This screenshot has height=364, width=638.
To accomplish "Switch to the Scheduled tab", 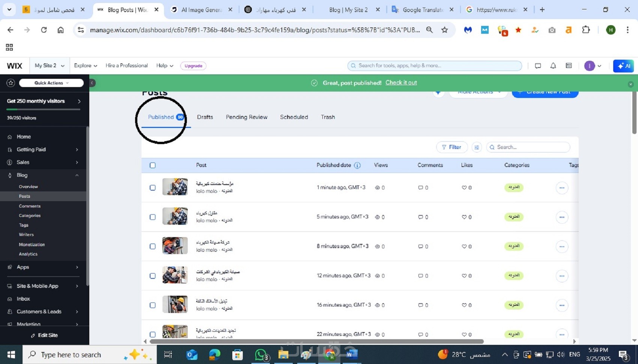I will [x=294, y=117].
